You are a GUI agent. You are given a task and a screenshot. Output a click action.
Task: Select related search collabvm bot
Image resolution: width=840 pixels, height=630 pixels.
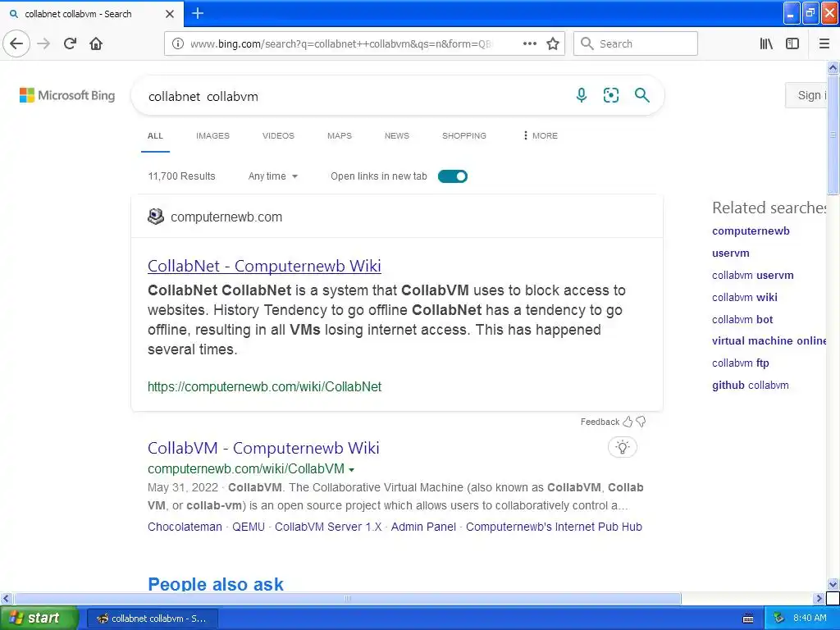pyautogui.click(x=742, y=319)
